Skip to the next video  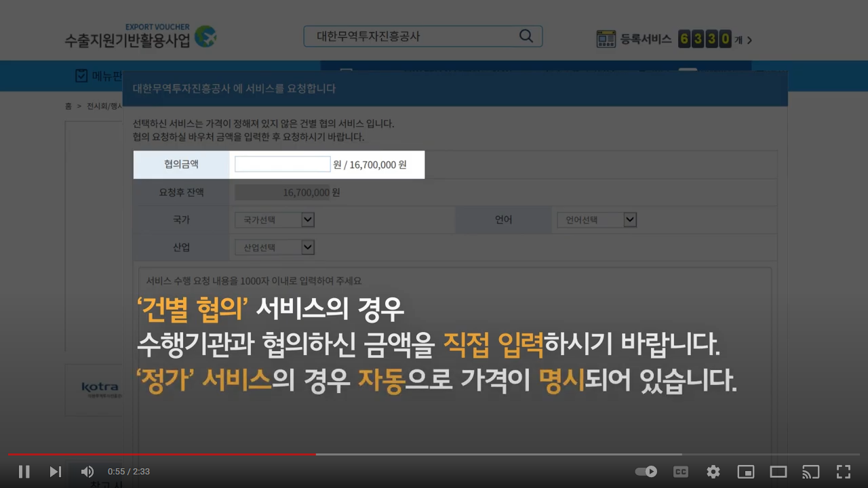click(56, 472)
